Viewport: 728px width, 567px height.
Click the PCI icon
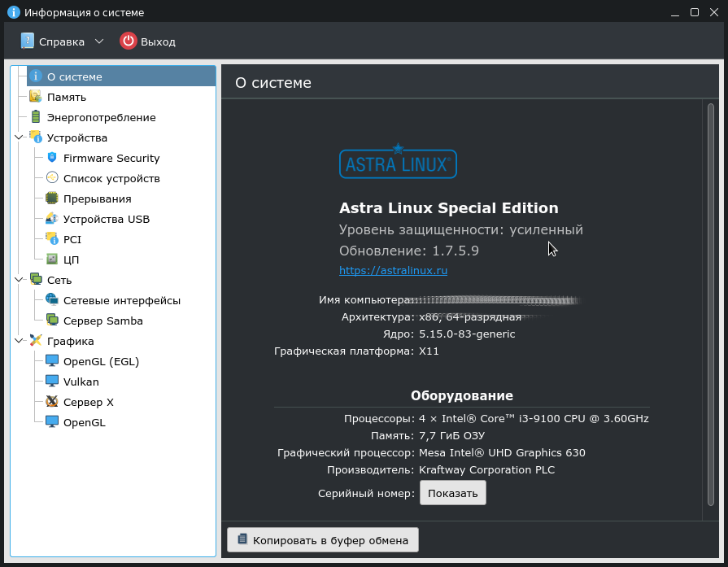(52, 238)
